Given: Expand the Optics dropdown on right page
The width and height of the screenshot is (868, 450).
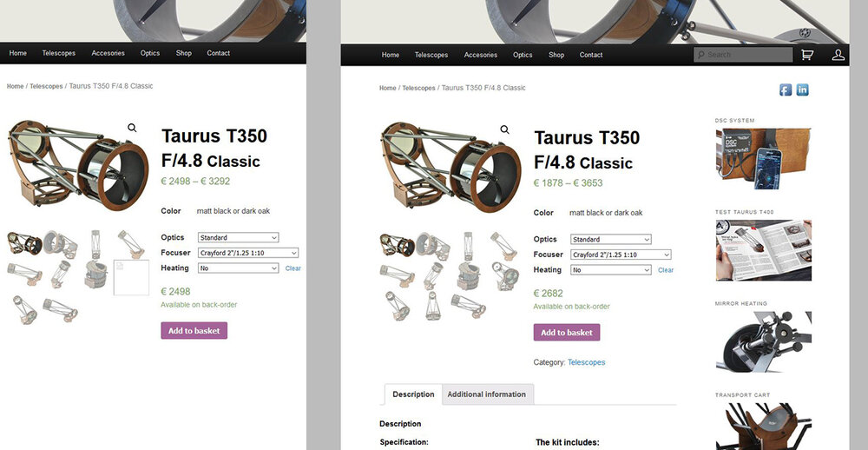Looking at the screenshot, I should (x=611, y=239).
